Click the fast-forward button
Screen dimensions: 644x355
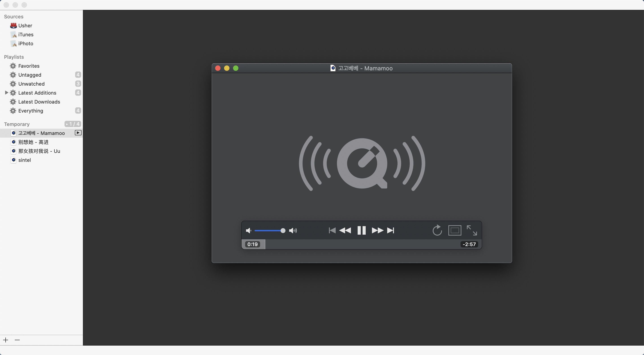[378, 230]
